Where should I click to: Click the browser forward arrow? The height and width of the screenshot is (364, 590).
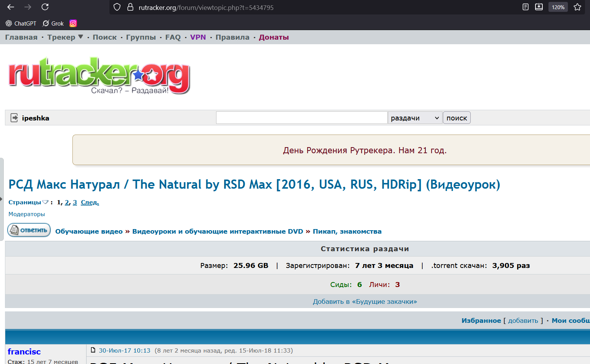coord(28,7)
